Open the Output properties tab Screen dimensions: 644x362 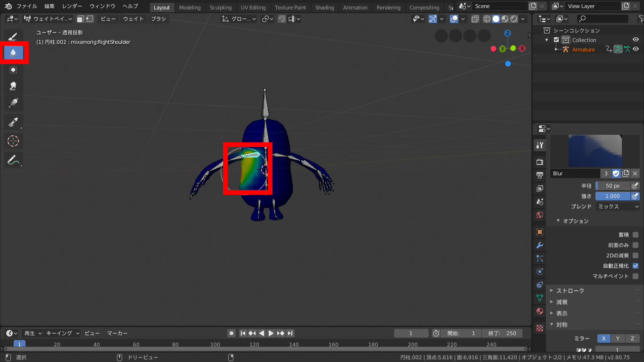click(x=540, y=175)
